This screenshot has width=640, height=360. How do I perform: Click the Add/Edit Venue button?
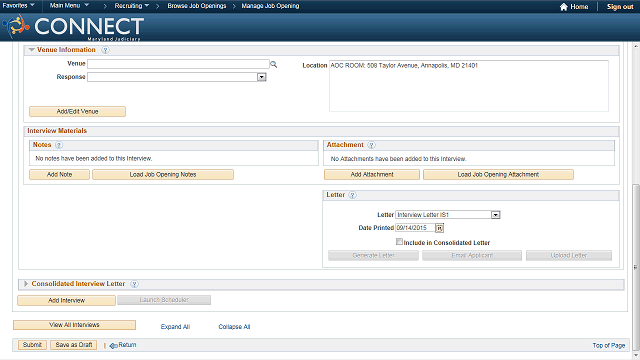click(x=78, y=111)
